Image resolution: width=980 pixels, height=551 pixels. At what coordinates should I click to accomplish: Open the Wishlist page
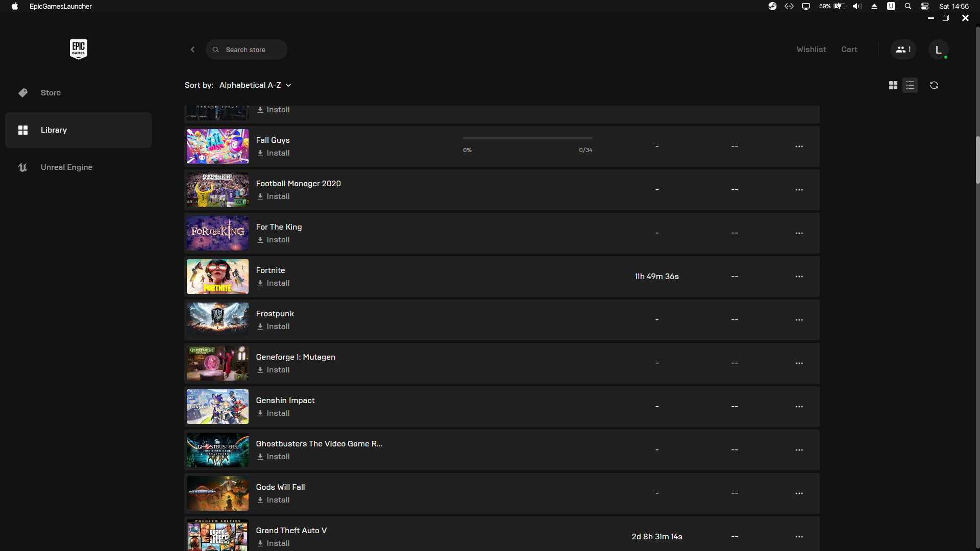pyautogui.click(x=811, y=49)
